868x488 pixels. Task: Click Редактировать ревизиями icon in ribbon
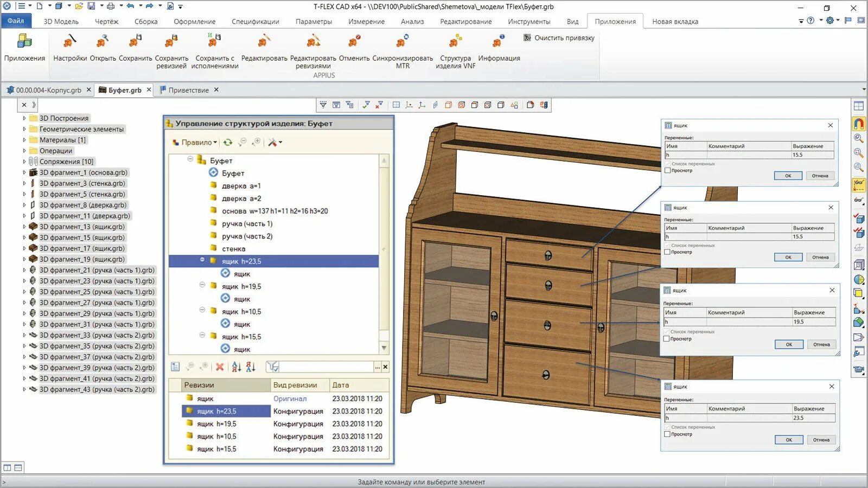point(313,42)
